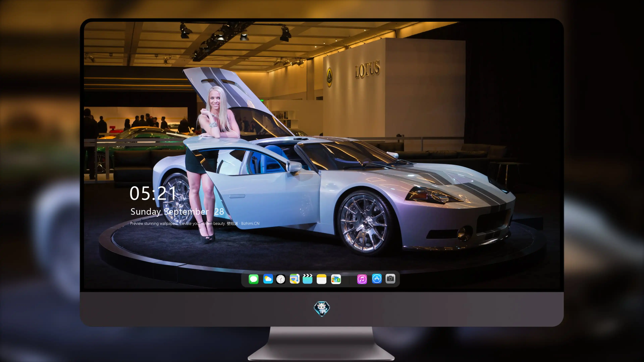This screenshot has width=644, height=362.
Task: Open the Videos clapperboard app
Action: click(308, 279)
